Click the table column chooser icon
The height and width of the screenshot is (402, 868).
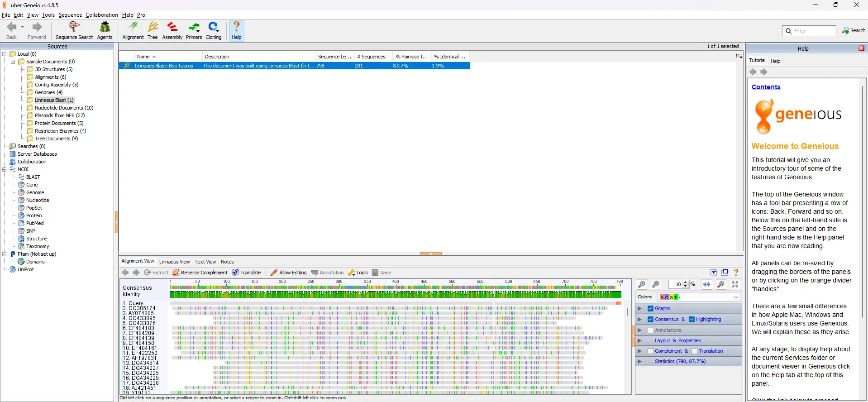click(x=739, y=56)
